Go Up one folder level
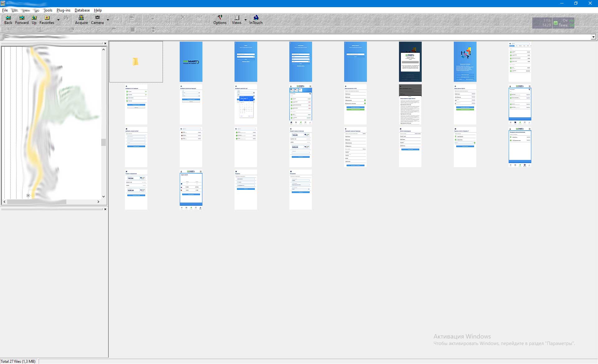 click(x=34, y=20)
